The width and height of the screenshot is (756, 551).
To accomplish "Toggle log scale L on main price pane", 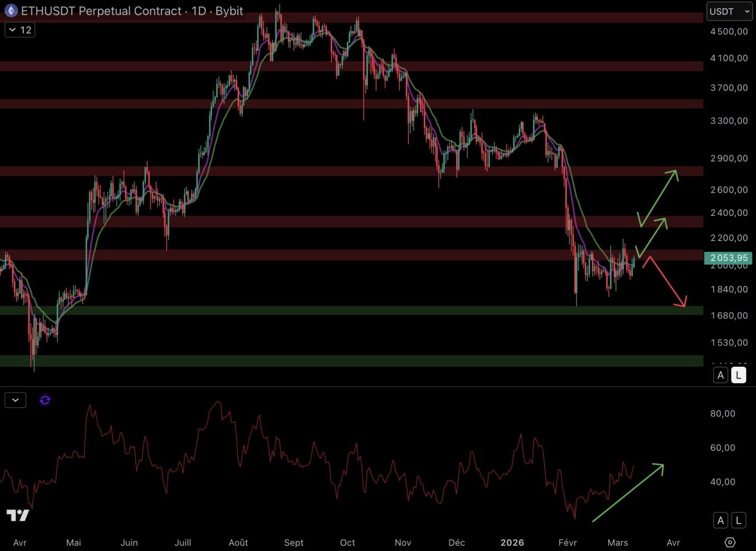I will coord(738,375).
